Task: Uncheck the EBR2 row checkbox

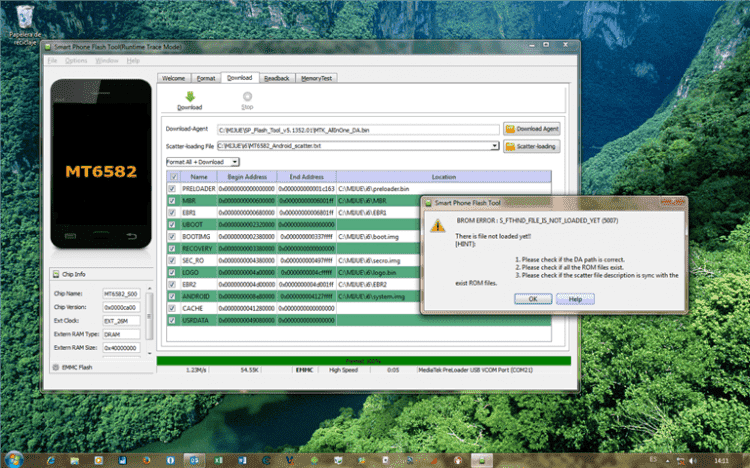Action: tap(172, 284)
